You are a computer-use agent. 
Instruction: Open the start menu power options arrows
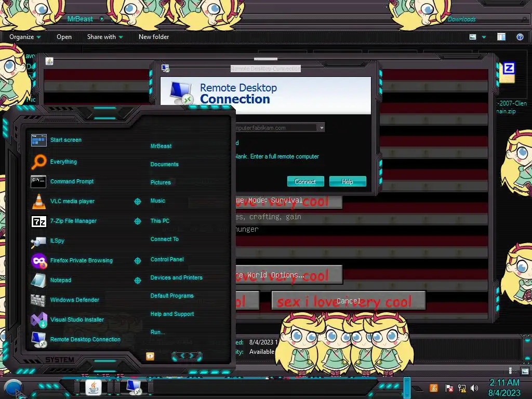187,356
